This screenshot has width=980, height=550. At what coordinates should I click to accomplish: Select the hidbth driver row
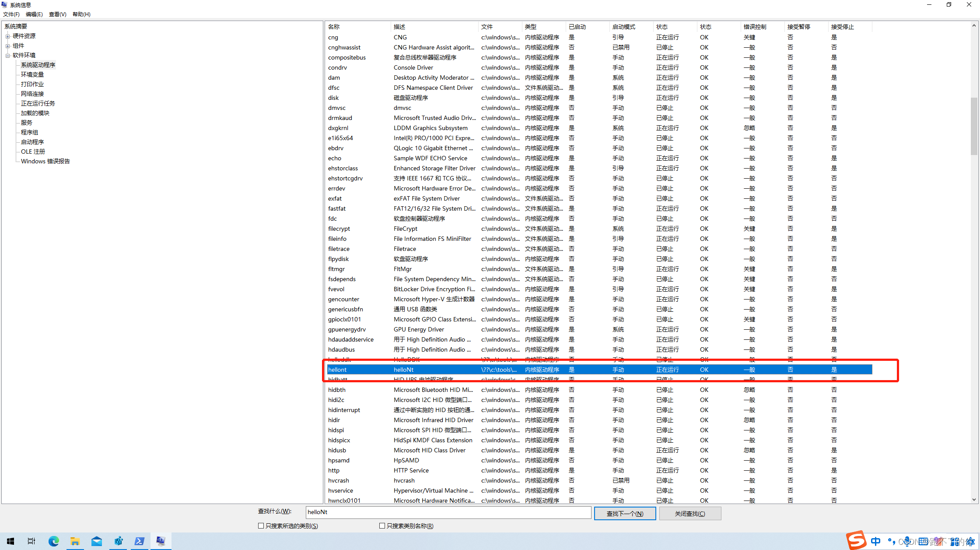599,390
